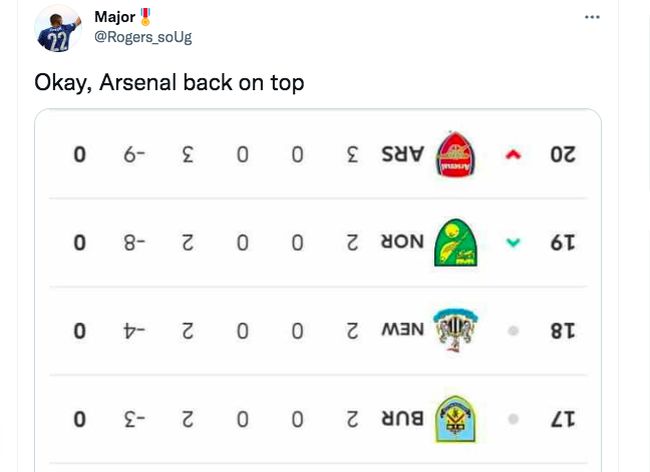Click the upside-down NOR team label
This screenshot has height=472, width=650.
tap(403, 242)
